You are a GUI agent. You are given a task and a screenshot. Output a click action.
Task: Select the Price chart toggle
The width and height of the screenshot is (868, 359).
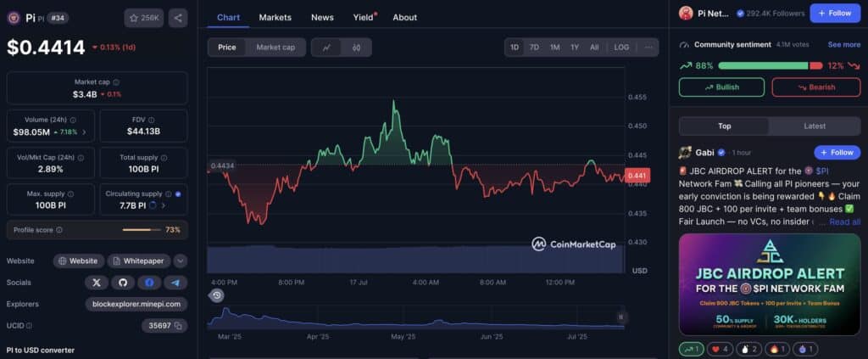[x=227, y=48]
